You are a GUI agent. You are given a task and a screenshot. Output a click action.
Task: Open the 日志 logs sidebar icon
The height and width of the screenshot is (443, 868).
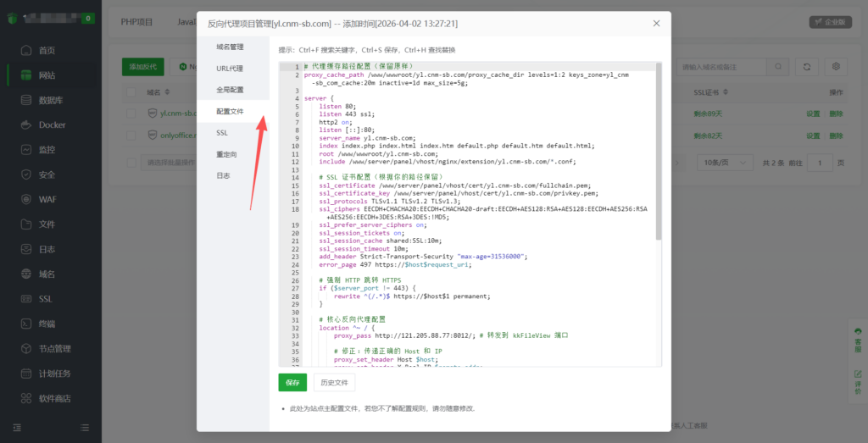point(26,249)
